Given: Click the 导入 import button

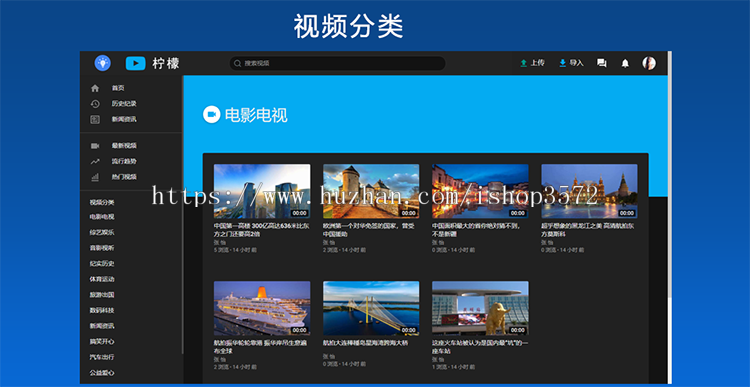Looking at the screenshot, I should pos(572,63).
